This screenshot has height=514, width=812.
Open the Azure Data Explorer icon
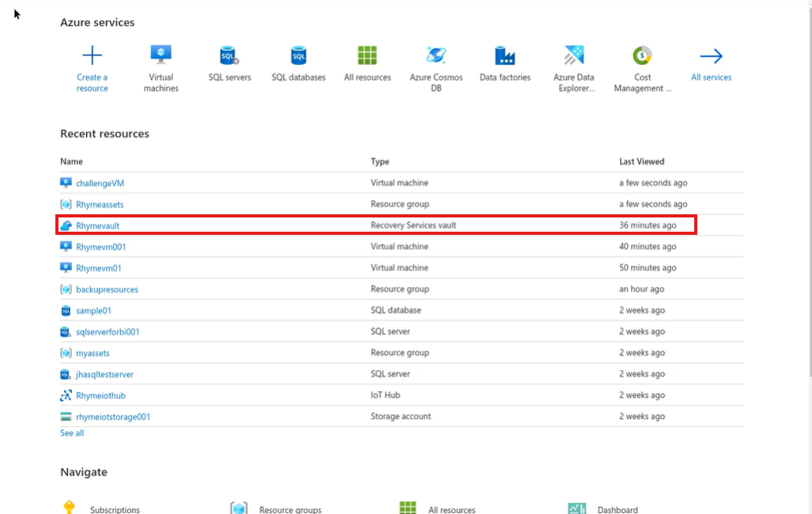tap(574, 55)
